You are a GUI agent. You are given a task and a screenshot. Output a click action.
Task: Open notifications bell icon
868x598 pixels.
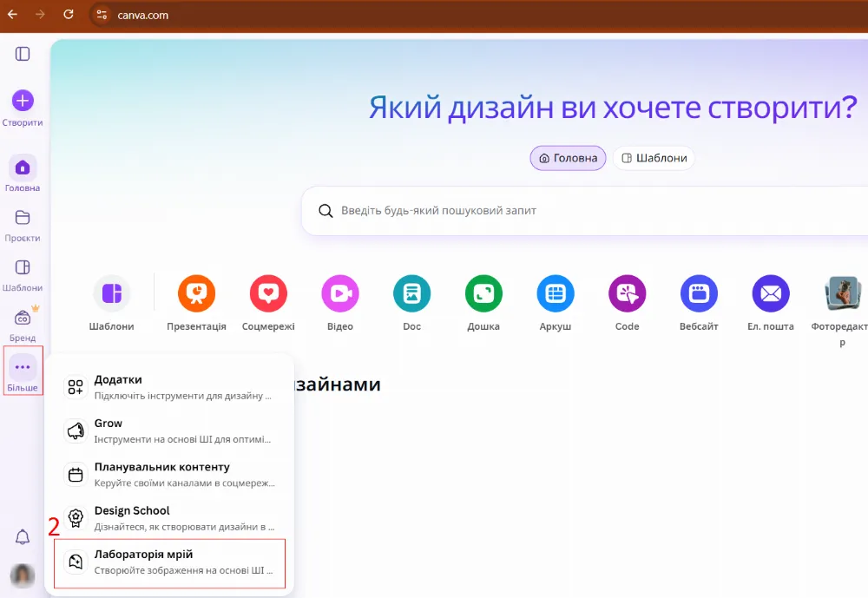(23, 536)
